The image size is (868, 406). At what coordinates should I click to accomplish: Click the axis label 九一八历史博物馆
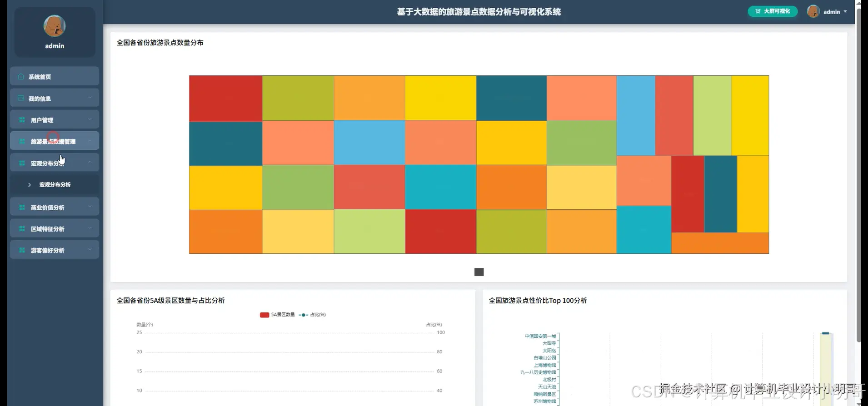(x=538, y=372)
